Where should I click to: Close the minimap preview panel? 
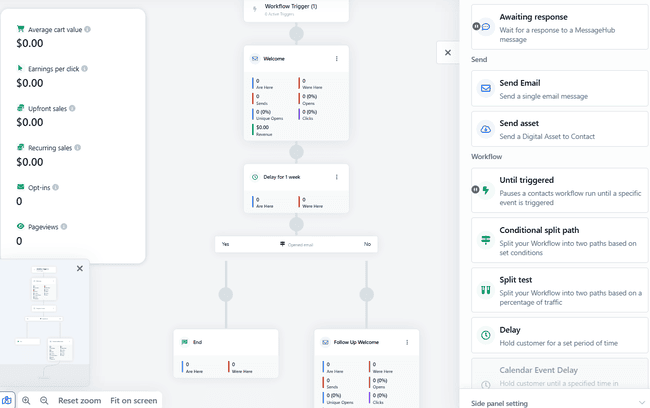click(80, 268)
